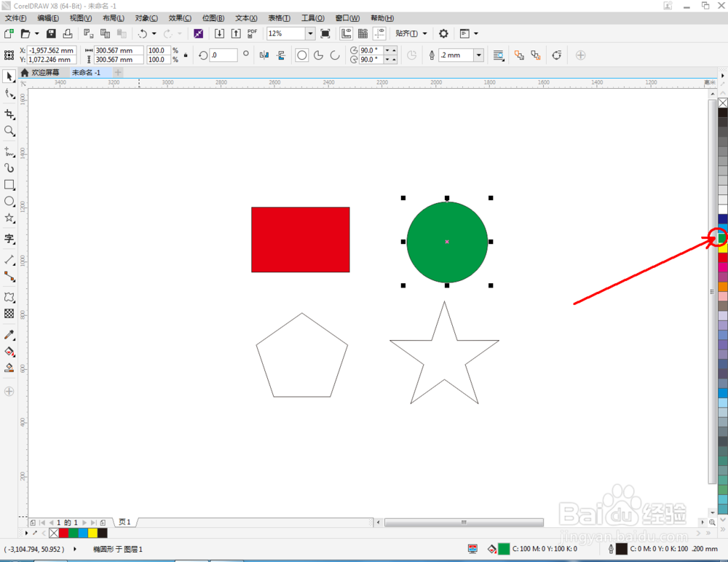Click the X position input field
The height and width of the screenshot is (562, 728).
[x=52, y=50]
